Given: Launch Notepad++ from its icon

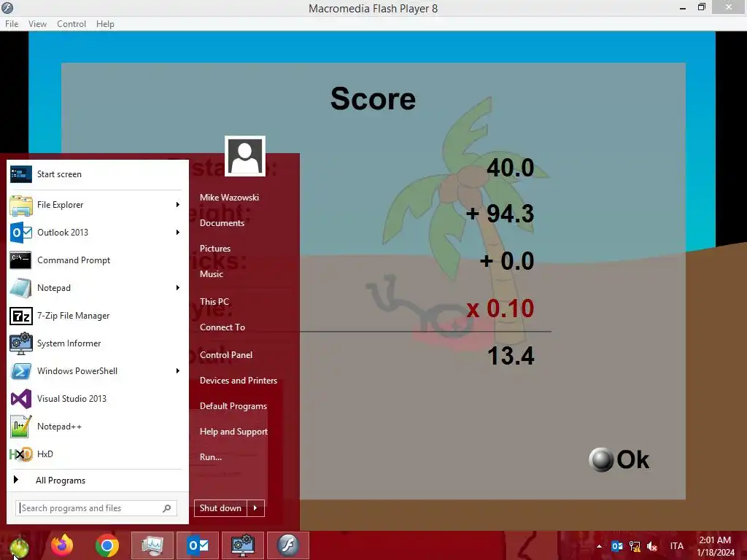Looking at the screenshot, I should [x=21, y=426].
